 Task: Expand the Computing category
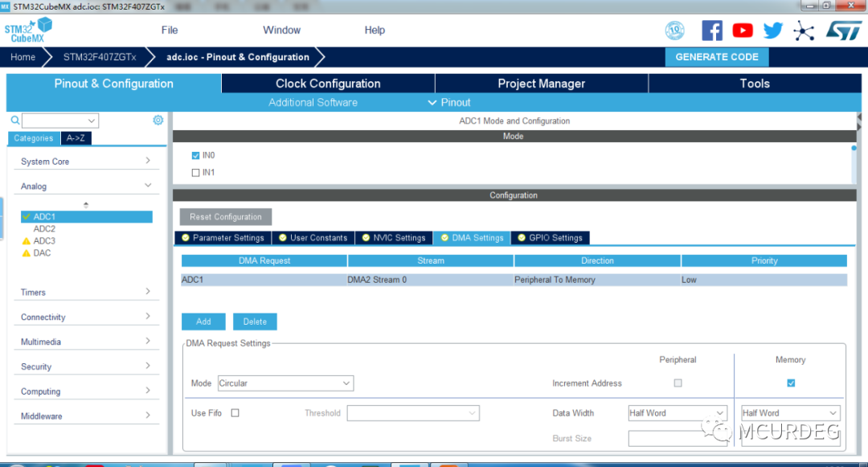coord(86,391)
